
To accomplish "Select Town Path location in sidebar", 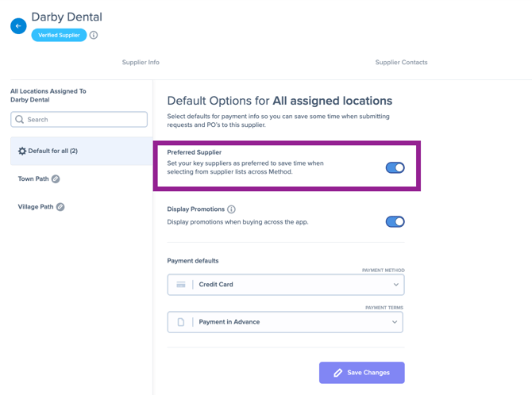I will (x=33, y=178).
